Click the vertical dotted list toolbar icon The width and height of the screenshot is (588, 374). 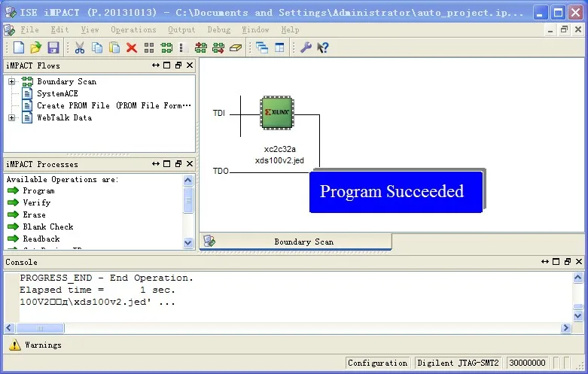coord(183,47)
